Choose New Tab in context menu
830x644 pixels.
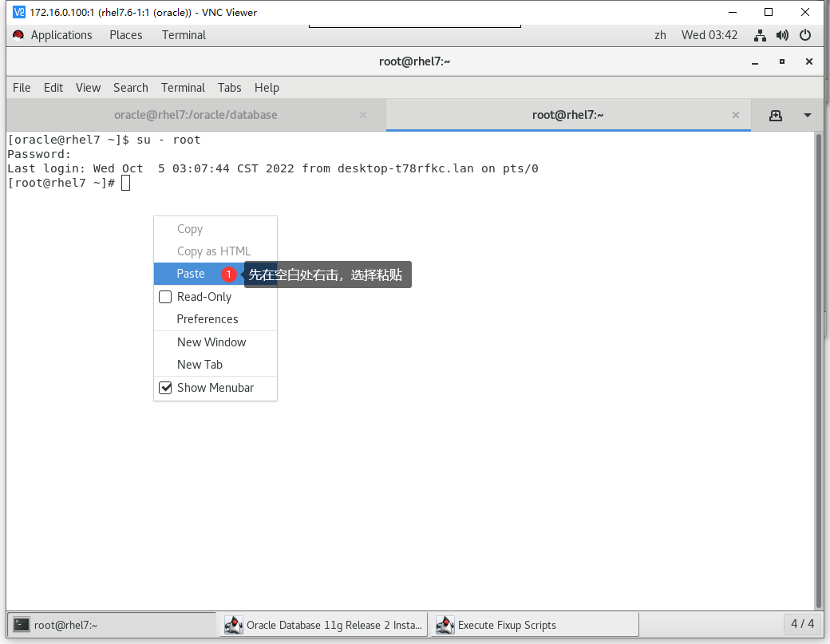215,365
